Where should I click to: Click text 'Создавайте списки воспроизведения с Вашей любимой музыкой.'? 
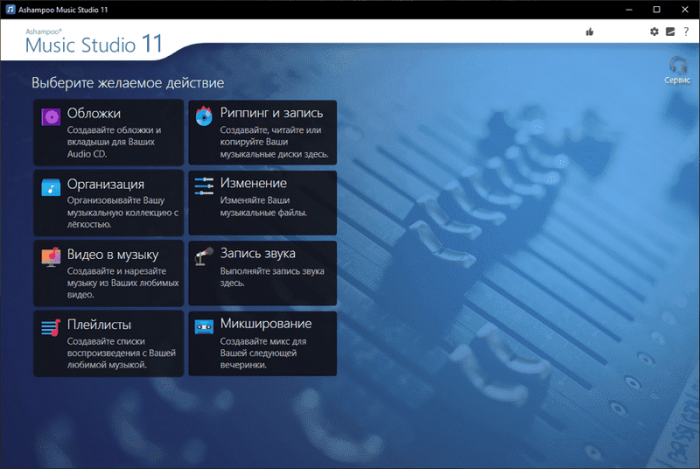coord(121,353)
